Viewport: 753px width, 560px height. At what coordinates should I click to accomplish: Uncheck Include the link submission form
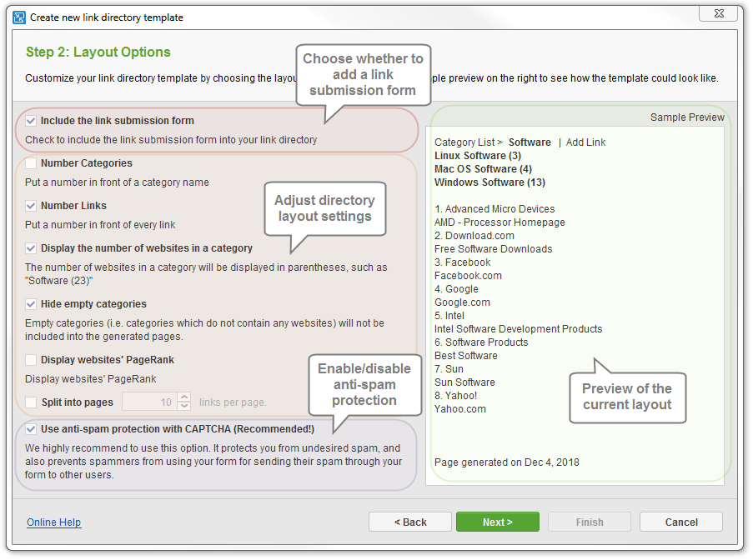31,121
